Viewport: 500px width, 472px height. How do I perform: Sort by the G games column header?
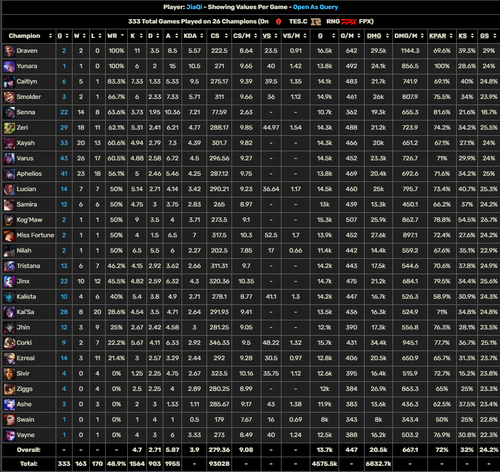(63, 36)
